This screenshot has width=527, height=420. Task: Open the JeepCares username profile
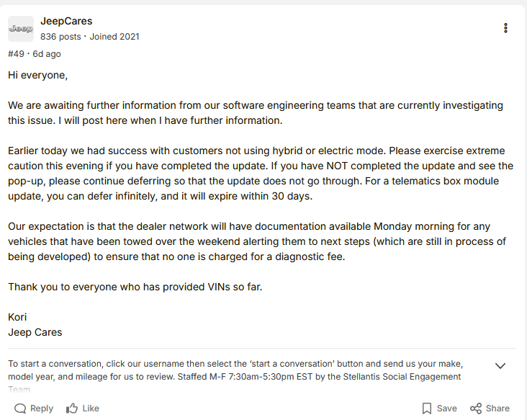tap(66, 21)
